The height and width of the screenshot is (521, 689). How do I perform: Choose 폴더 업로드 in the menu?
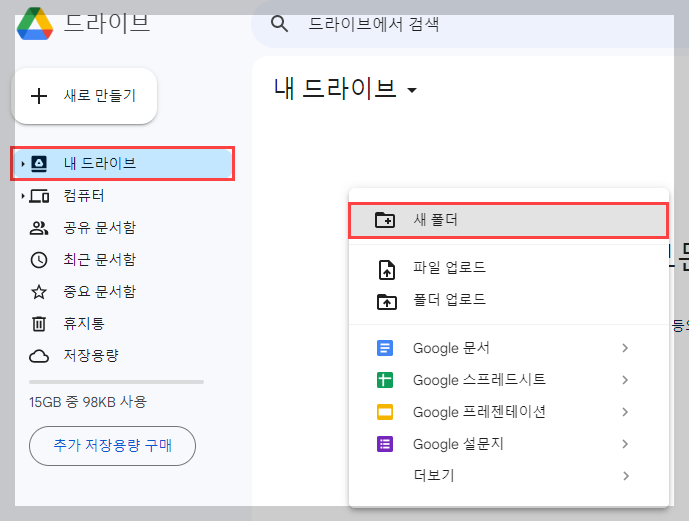509,300
